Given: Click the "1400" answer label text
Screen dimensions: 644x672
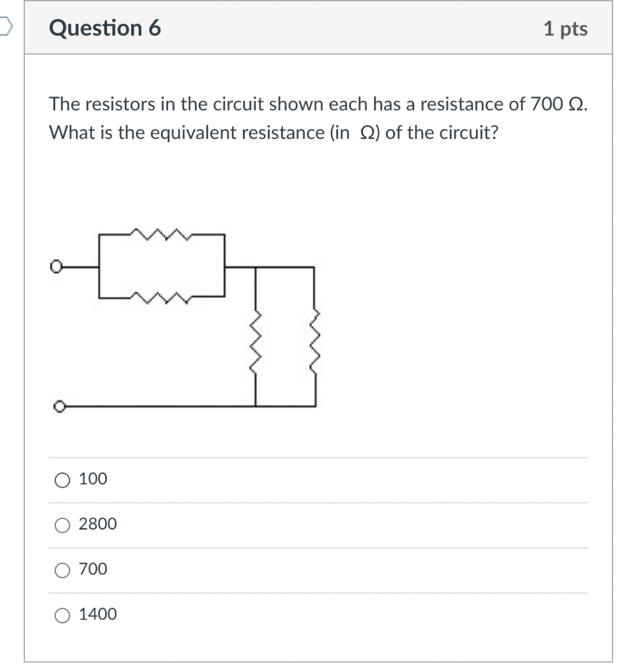Looking at the screenshot, I should (x=97, y=614).
